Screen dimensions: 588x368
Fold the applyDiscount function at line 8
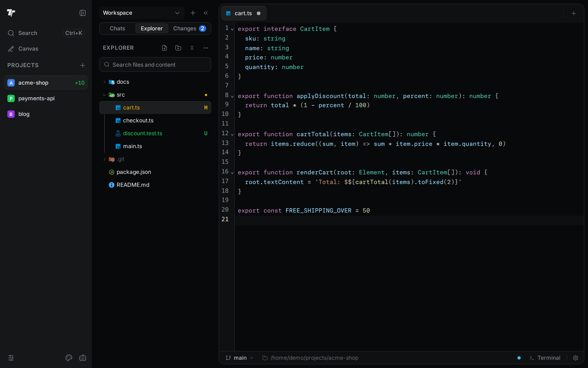pyautogui.click(x=232, y=97)
